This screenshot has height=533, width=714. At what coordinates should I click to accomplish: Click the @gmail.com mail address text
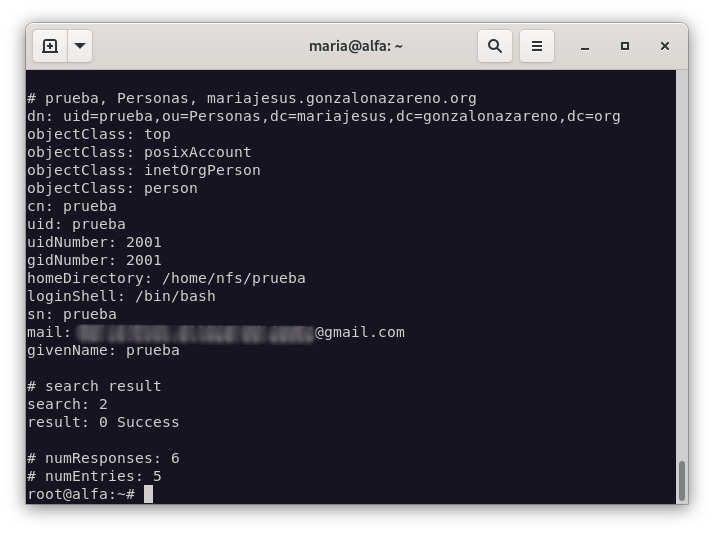click(x=360, y=332)
